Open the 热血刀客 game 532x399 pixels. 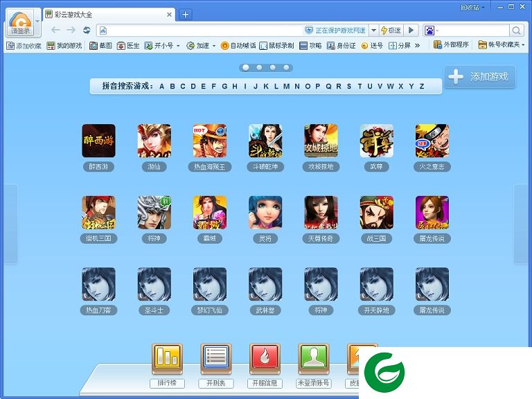click(x=98, y=284)
